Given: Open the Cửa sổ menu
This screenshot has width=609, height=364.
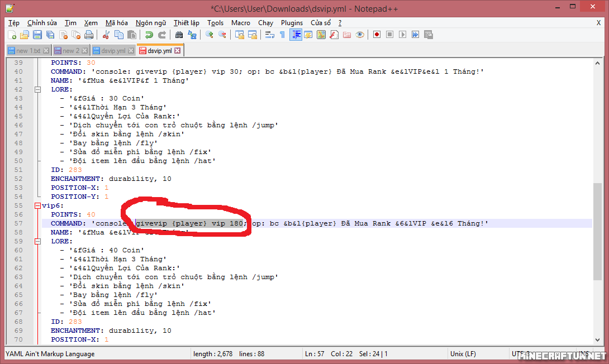Looking at the screenshot, I should pyautogui.click(x=321, y=23).
